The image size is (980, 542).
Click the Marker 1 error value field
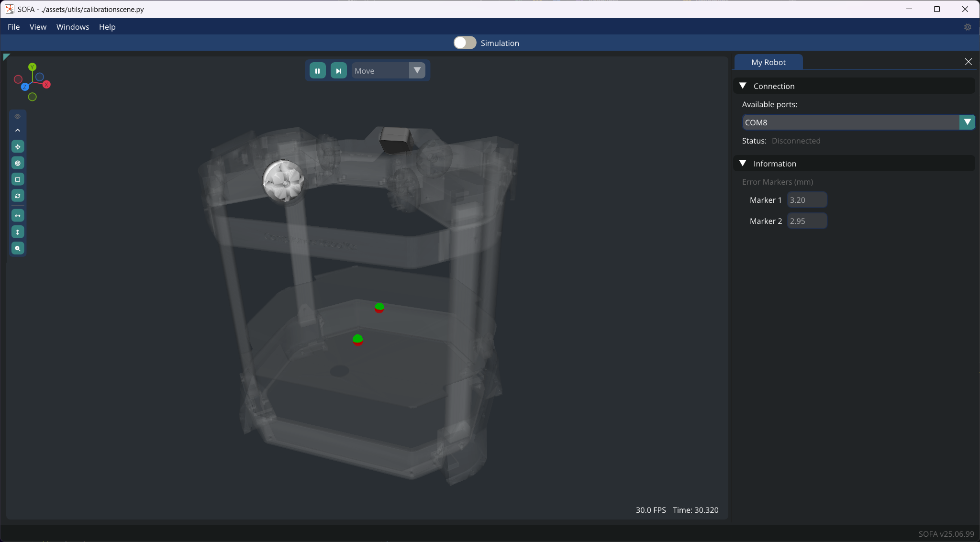(807, 200)
